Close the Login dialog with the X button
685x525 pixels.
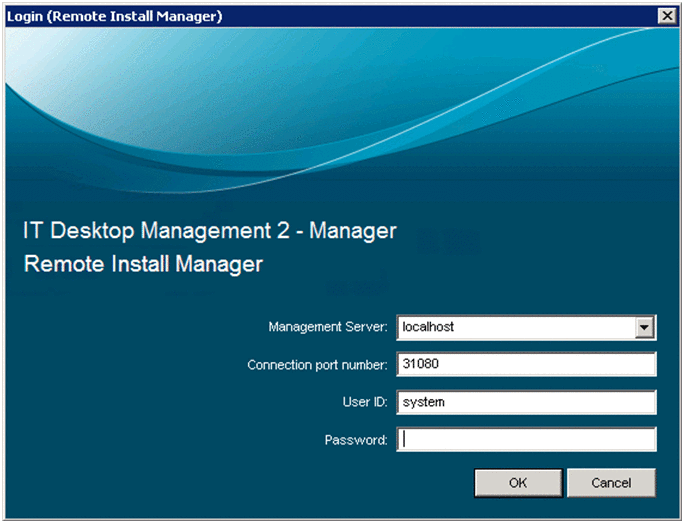point(666,16)
